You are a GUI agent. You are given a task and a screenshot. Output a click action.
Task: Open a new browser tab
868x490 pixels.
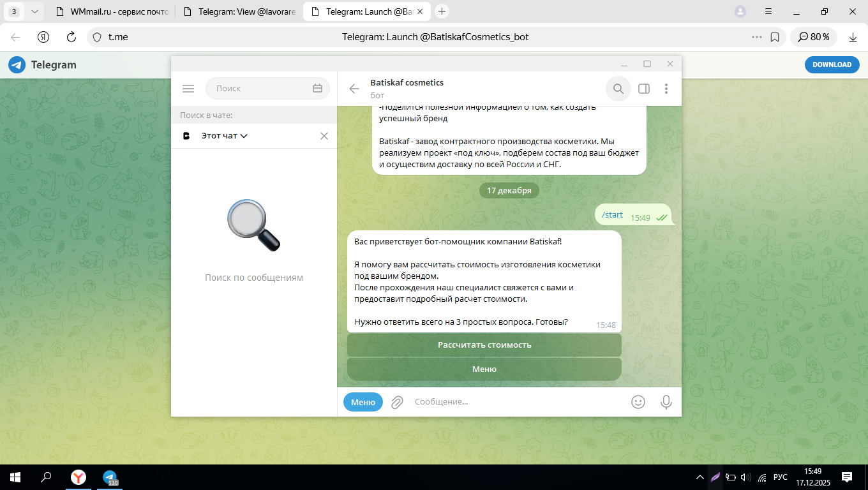(442, 11)
